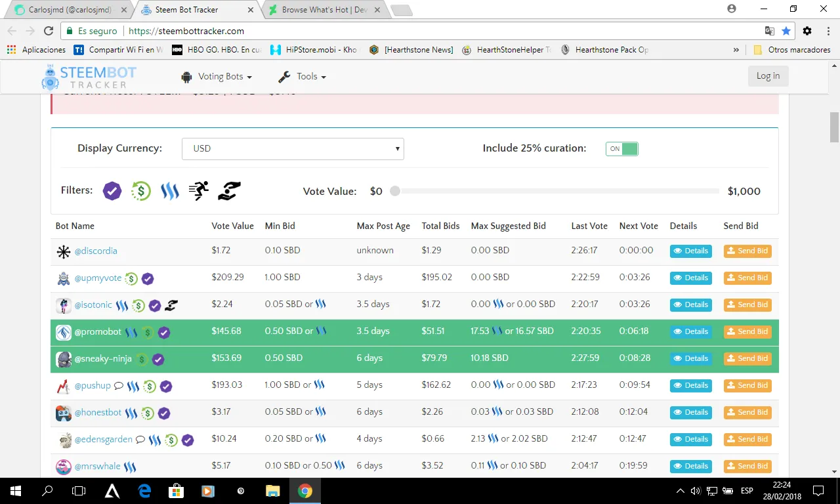The image size is (840, 504).
Task: Click the comment bubble icon beside @edensgarden
Action: tap(140, 440)
